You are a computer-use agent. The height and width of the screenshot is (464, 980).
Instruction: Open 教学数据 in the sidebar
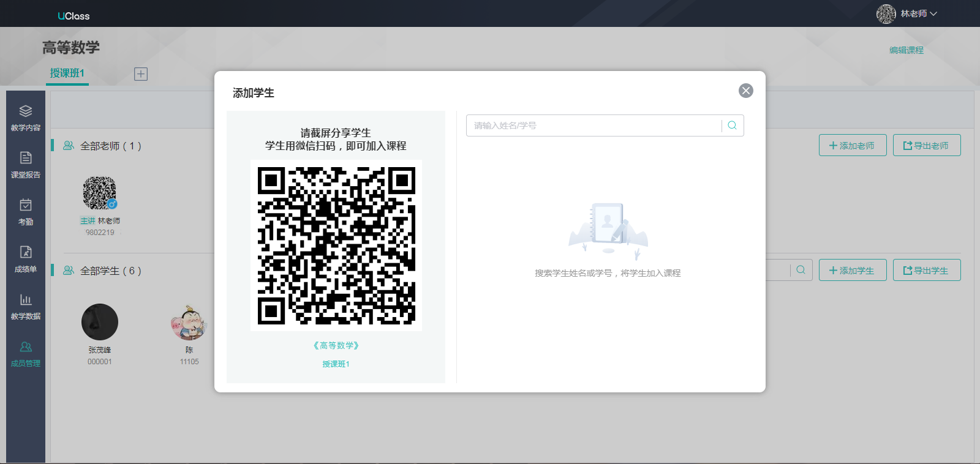26,307
